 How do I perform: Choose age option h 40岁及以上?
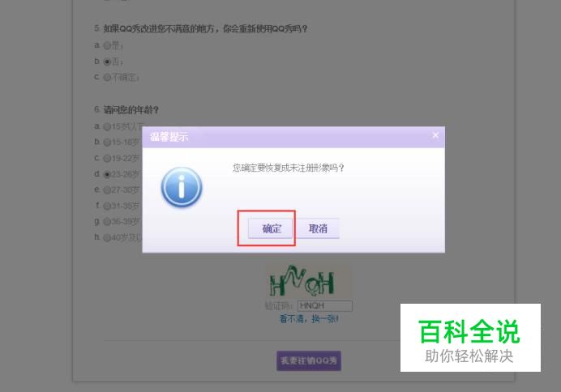107,237
